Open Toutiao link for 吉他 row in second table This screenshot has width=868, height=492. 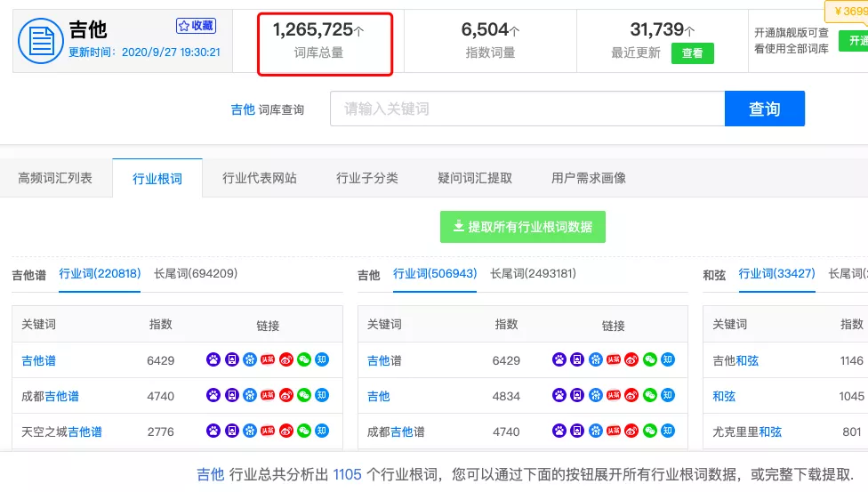(614, 396)
